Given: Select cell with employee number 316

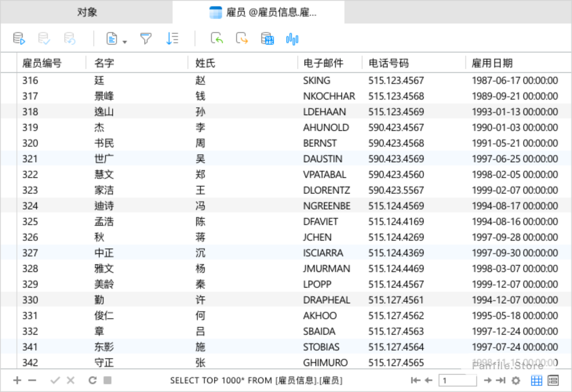Looking at the screenshot, I should 30,80.
